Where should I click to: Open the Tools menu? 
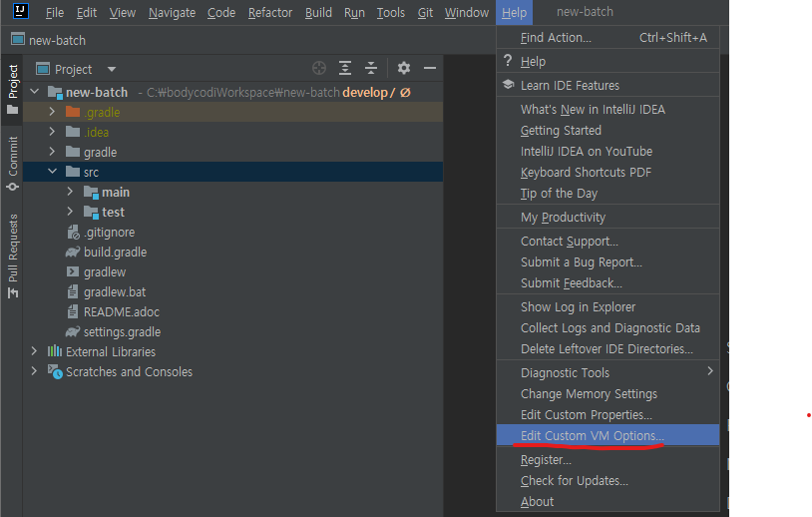coord(390,12)
